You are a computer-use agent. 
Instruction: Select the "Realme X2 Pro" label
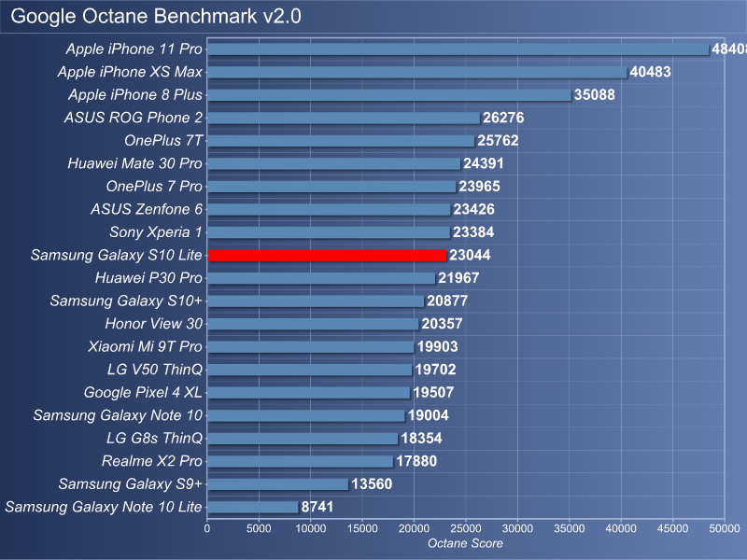tap(152, 460)
